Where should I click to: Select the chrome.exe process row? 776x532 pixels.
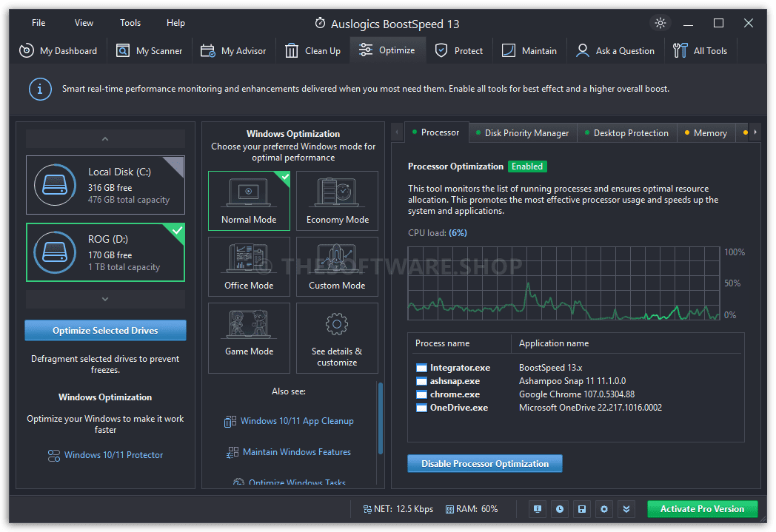coord(576,394)
